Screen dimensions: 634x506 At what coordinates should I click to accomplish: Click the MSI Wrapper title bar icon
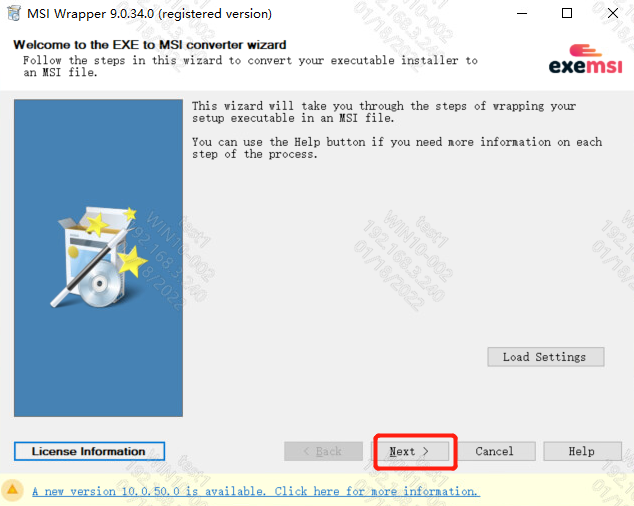click(x=14, y=13)
